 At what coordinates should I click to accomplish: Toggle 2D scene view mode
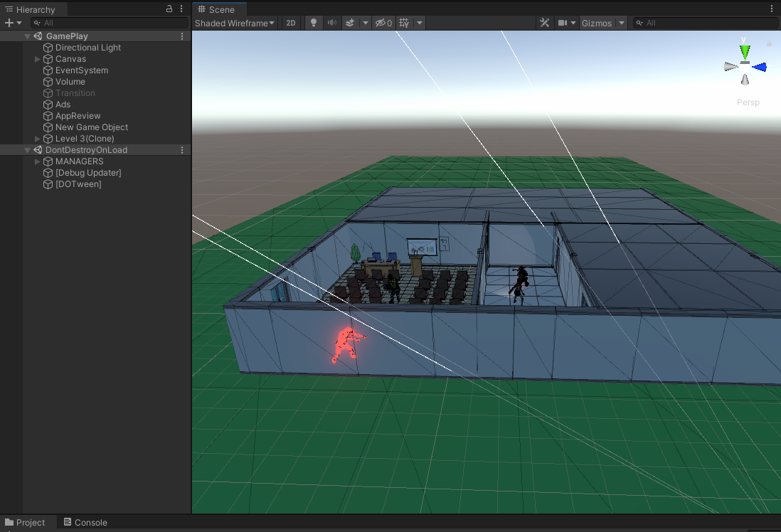[291, 23]
